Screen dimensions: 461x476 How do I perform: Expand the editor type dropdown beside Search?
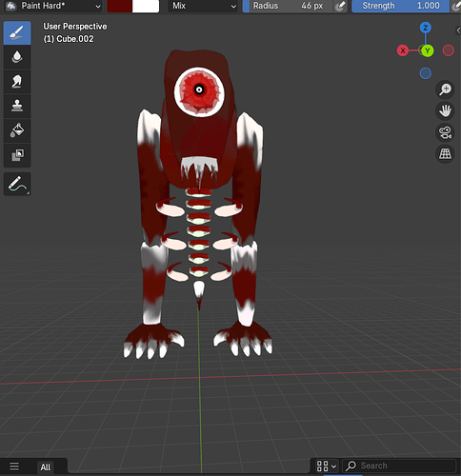326,466
